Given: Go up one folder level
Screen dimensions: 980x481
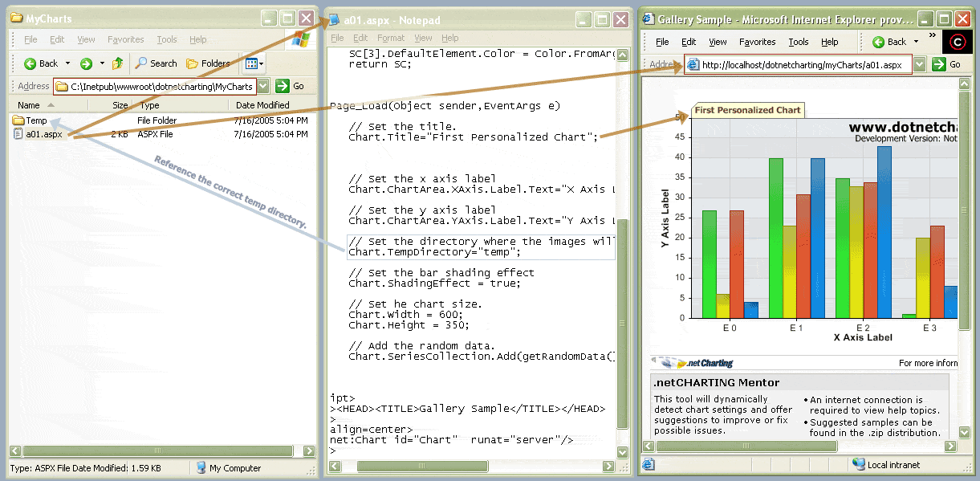Looking at the screenshot, I should pos(118,63).
